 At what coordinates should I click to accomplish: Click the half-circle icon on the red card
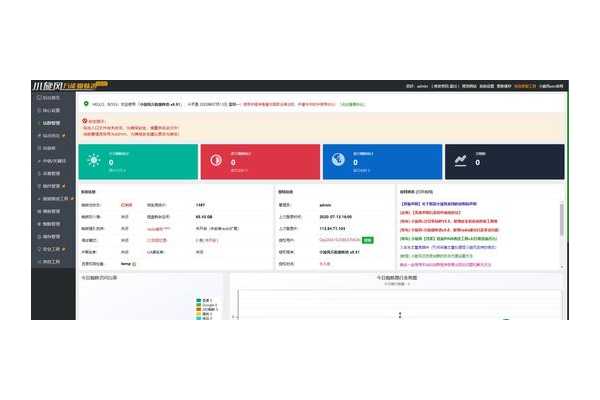click(216, 160)
